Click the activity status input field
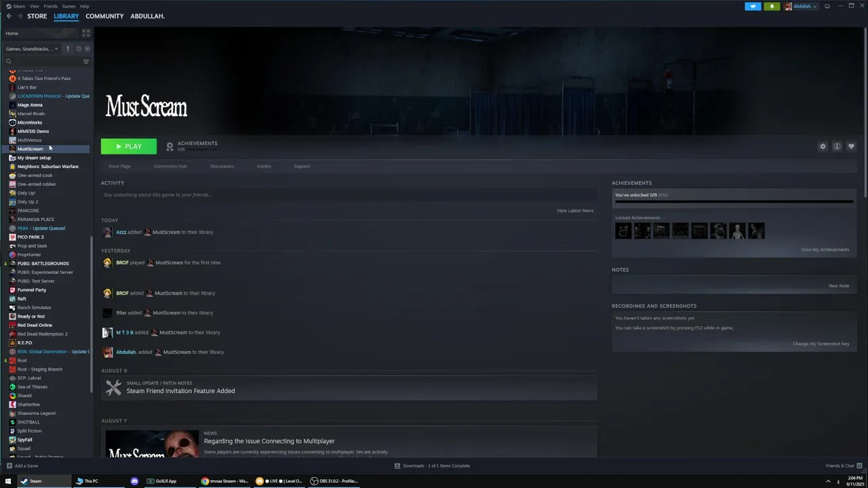 point(349,195)
